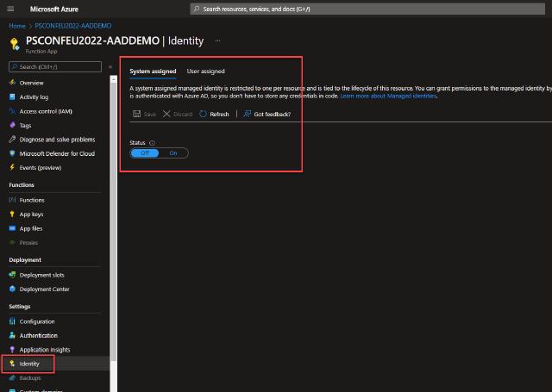The image size is (552, 392).
Task: Switch Status toggle to On
Action: [x=173, y=153]
